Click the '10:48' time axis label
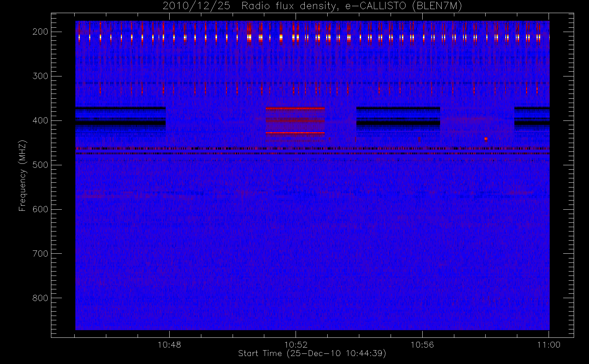Screen dimensions: 589x364 169,345
